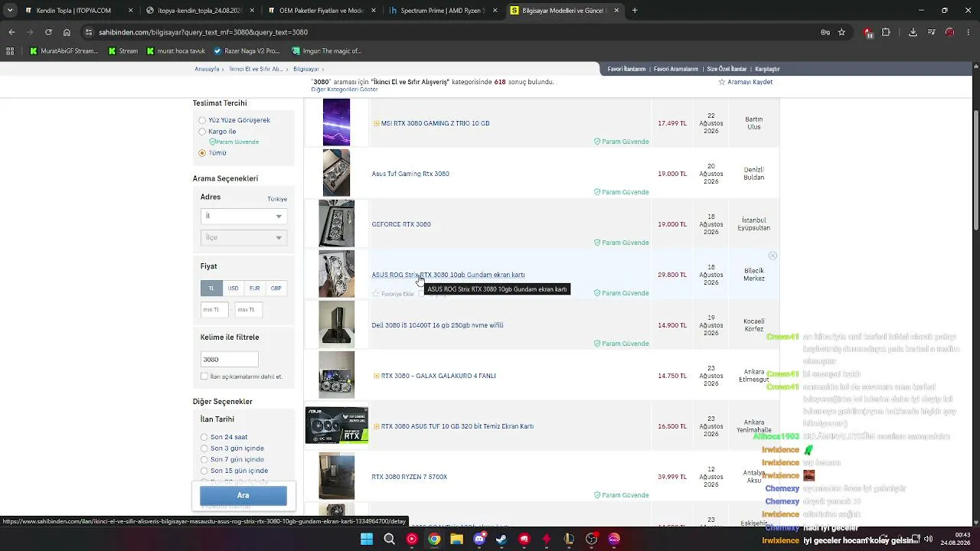Open the tab search dropdown arrow
The image size is (980, 551).
(x=10, y=11)
